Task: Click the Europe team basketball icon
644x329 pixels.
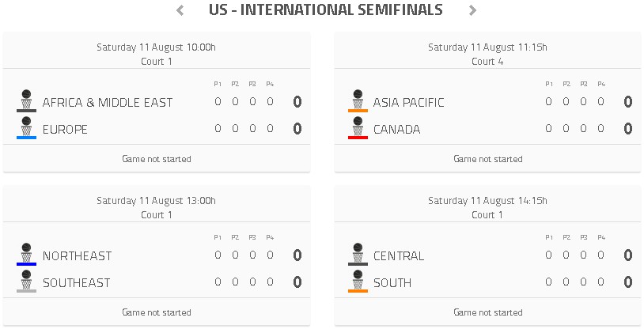Action: (x=26, y=128)
